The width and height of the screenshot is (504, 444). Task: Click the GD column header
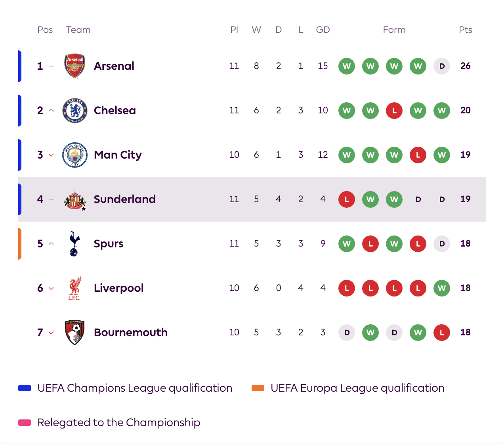pyautogui.click(x=323, y=30)
